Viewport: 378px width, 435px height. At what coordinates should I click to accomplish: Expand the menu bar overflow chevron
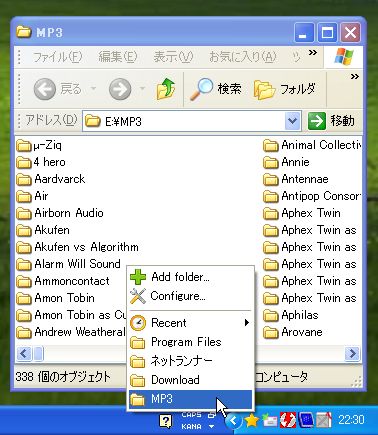[313, 53]
